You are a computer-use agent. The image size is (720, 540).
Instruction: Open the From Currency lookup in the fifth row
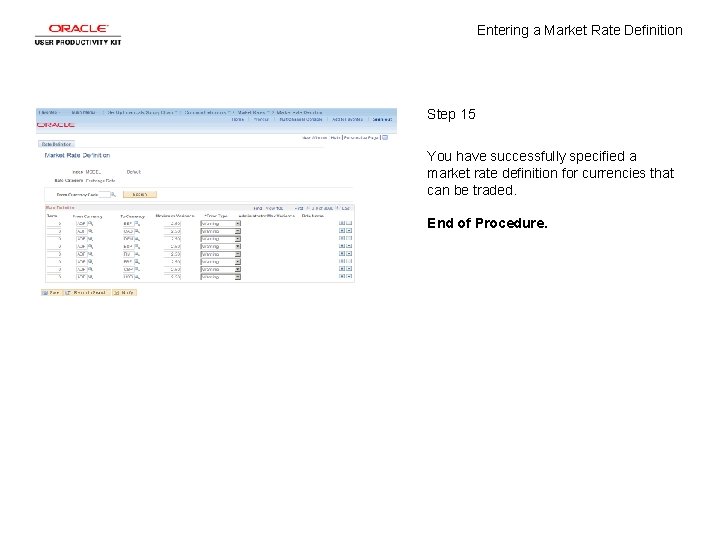click(90, 254)
